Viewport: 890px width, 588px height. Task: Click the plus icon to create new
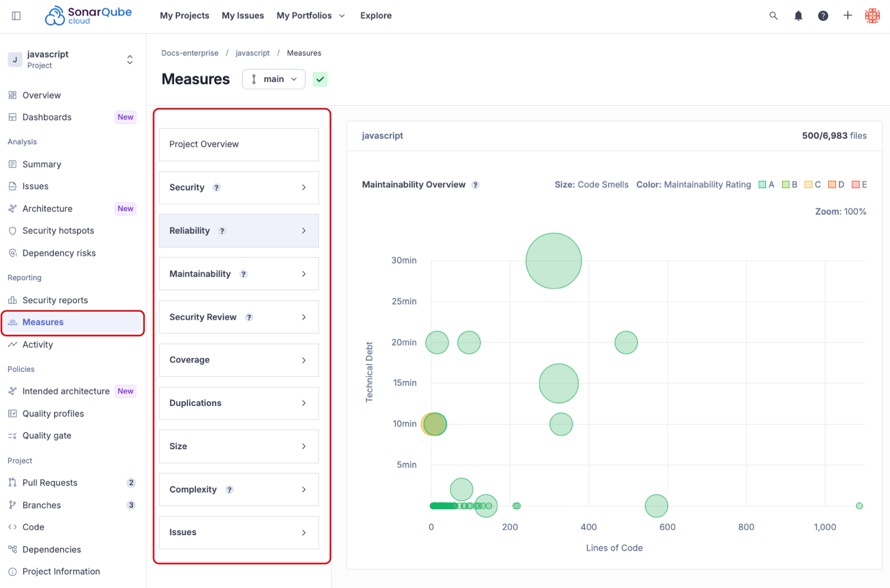(847, 16)
